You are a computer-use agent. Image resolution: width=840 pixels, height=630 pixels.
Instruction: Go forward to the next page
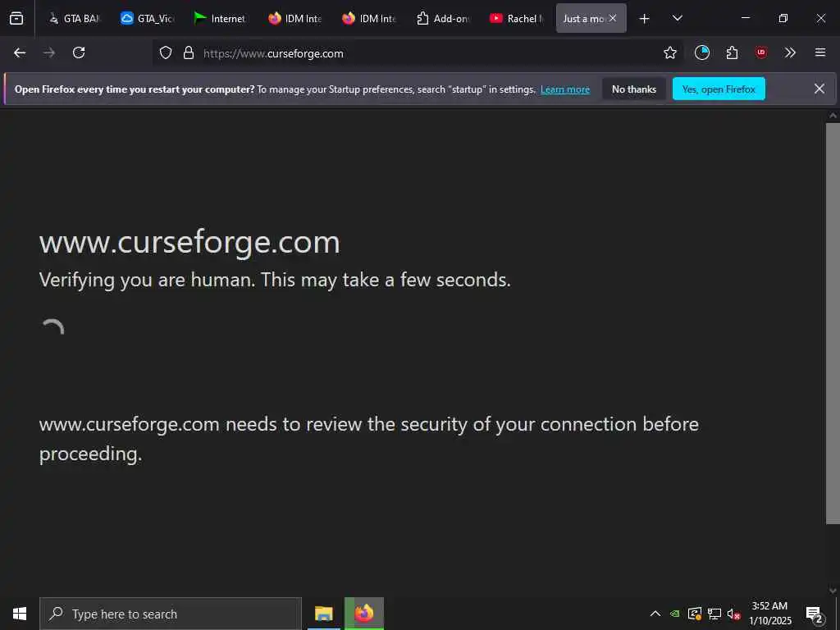(x=49, y=52)
